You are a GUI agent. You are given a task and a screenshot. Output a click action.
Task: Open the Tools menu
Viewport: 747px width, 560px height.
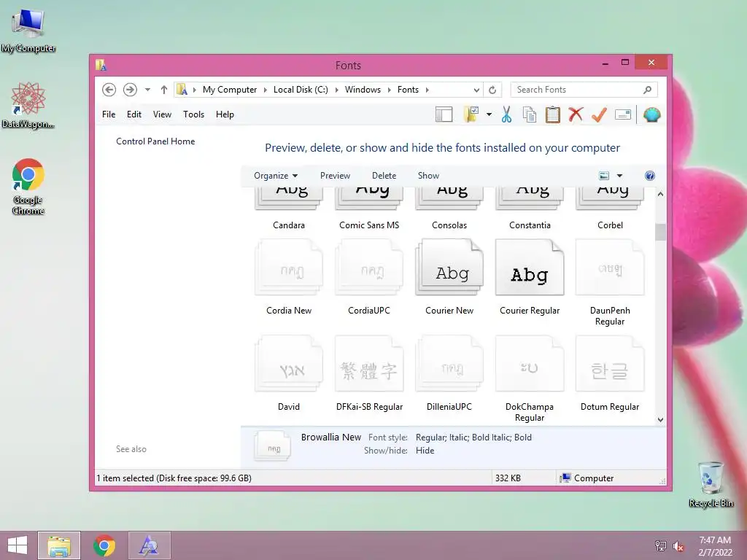(x=193, y=114)
